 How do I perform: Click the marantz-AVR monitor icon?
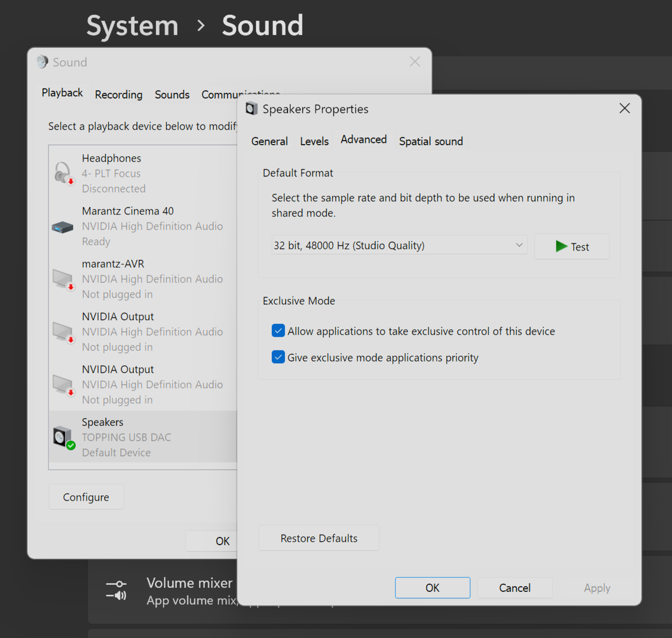tap(63, 279)
